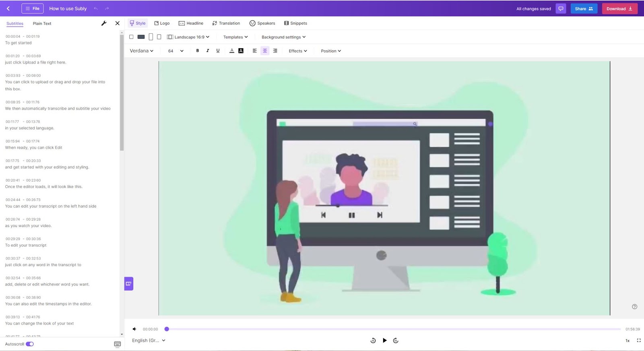Image resolution: width=644 pixels, height=351 pixels.
Task: Click the wrench settings icon in subtitles panel
Action: (x=104, y=23)
